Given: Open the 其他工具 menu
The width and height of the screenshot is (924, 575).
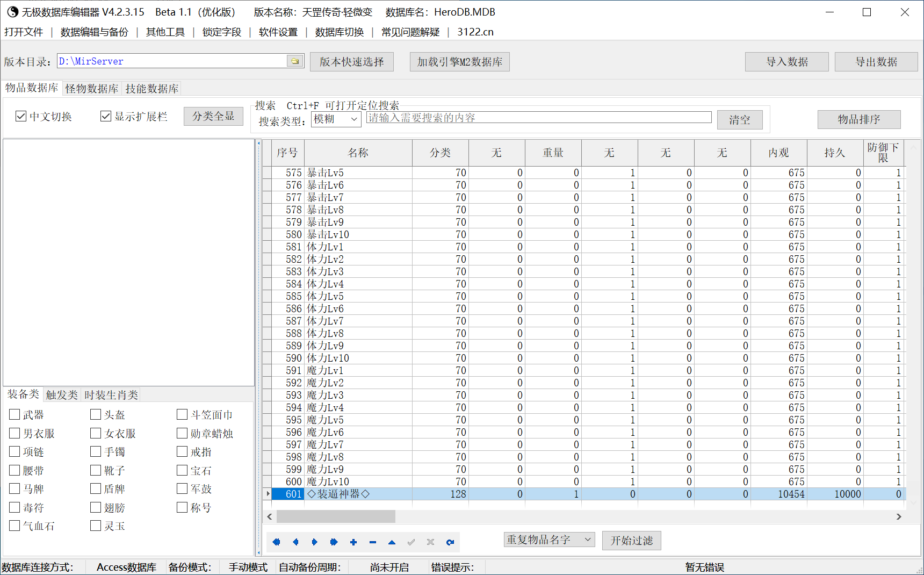Looking at the screenshot, I should click(x=165, y=32).
